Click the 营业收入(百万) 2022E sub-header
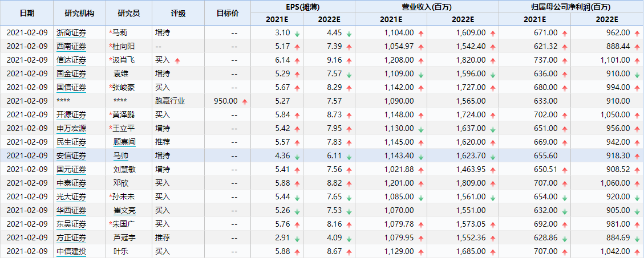644x258 pixels. tap(463, 19)
